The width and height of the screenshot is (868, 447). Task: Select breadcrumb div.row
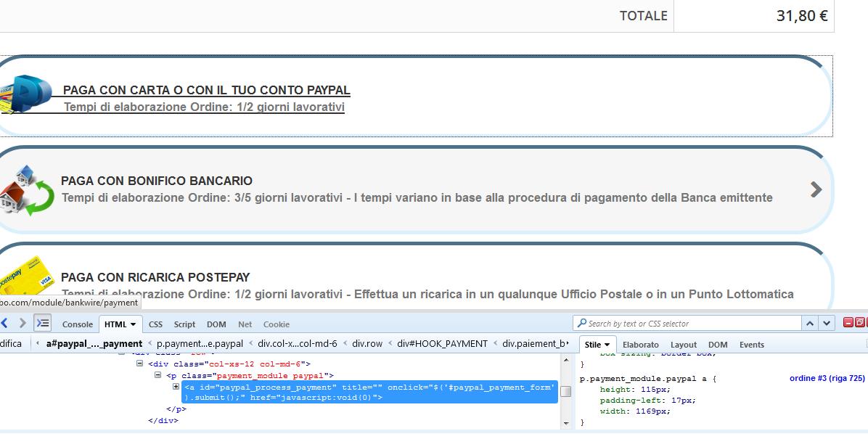tap(367, 343)
